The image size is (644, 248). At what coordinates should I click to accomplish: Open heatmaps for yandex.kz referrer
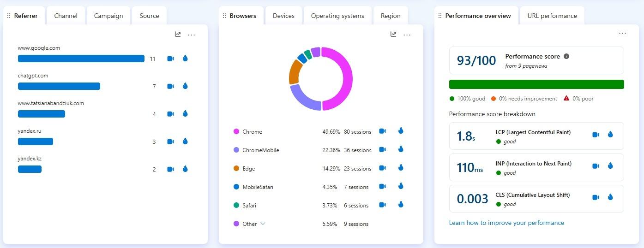click(x=185, y=169)
